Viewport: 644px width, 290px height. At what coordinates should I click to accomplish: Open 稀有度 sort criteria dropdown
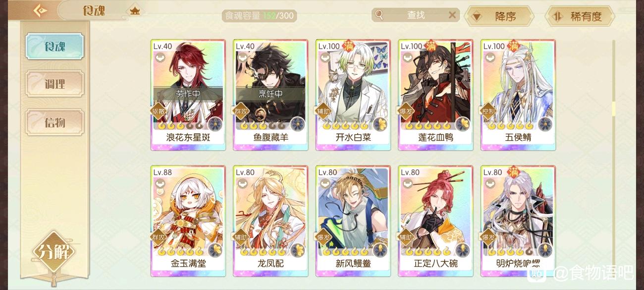coord(580,16)
